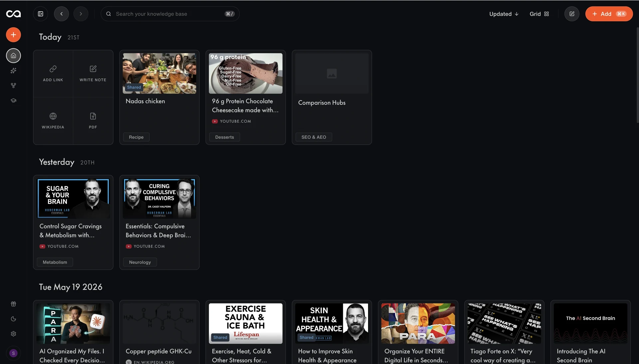The image size is (639, 364).
Task: Click the Write Note quick action
Action: click(x=93, y=73)
